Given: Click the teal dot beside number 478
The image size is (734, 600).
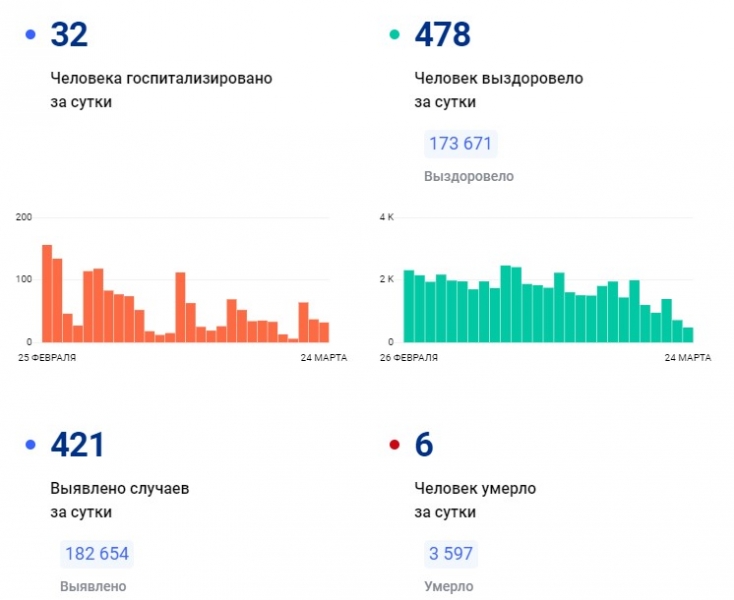Looking at the screenshot, I should [394, 35].
